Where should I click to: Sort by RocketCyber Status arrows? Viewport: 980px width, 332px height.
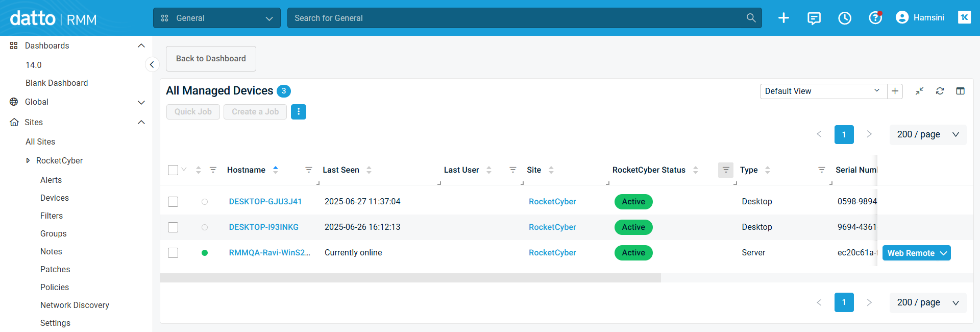click(x=696, y=170)
